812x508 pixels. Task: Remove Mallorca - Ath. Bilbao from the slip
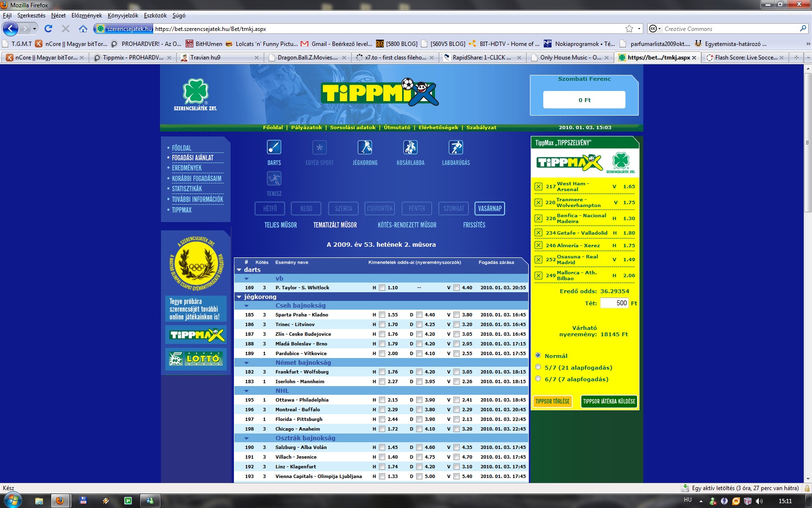point(538,276)
